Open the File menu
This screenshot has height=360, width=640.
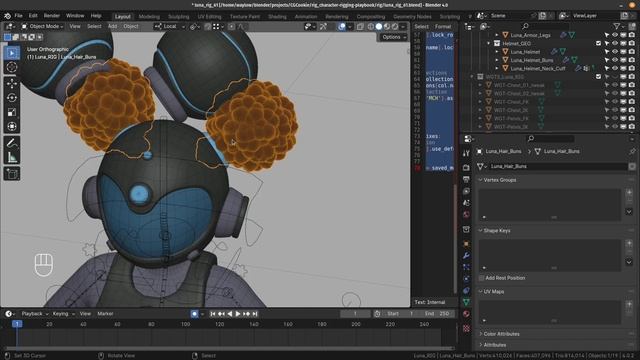[x=18, y=16]
